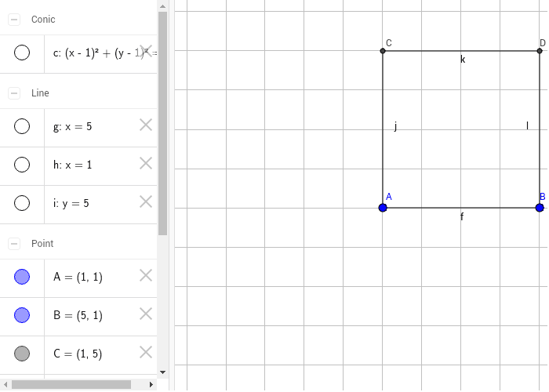Hide point C using its gray circle

(x=22, y=354)
